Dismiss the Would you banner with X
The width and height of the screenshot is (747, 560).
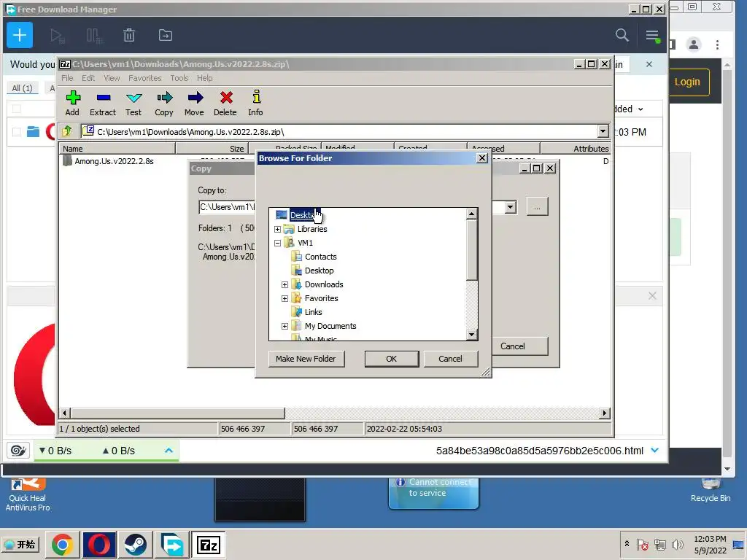(x=649, y=64)
